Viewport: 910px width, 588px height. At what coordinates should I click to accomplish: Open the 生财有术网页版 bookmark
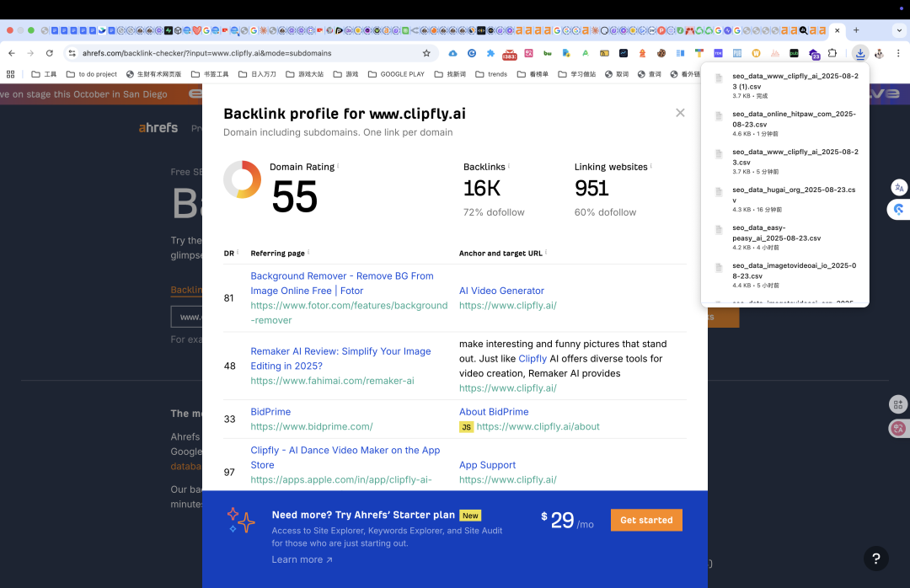[x=154, y=74]
